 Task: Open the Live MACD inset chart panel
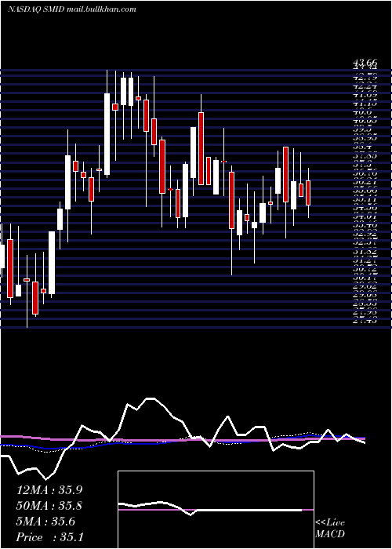coord(216,510)
